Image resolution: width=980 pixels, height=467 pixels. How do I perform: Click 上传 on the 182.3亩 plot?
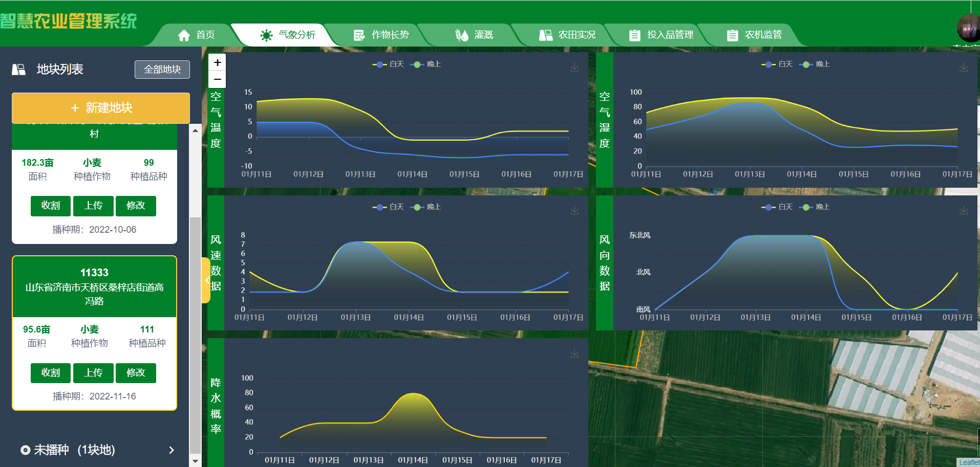pos(93,206)
